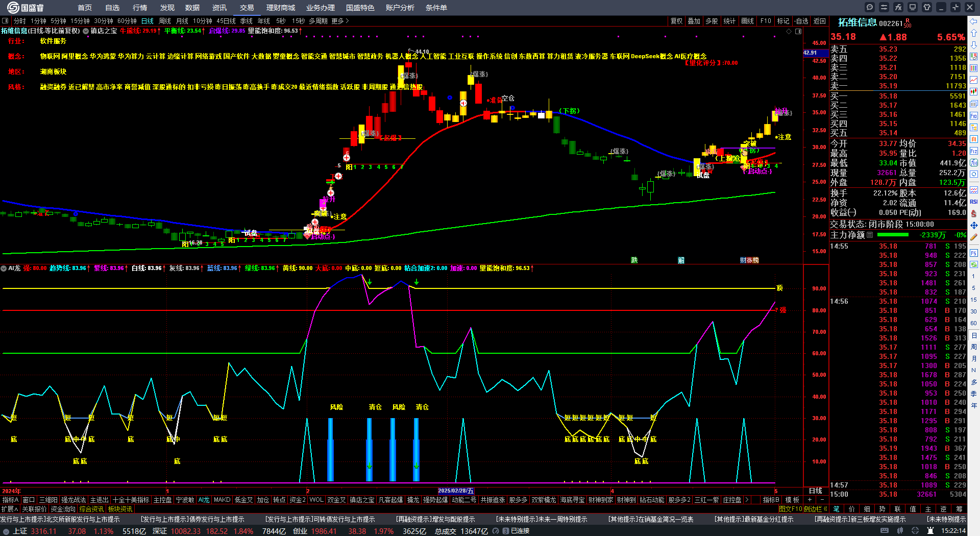This screenshot has width=980, height=536.
Task: Open the settings sliders icon in title bar
Action: coord(884,7)
